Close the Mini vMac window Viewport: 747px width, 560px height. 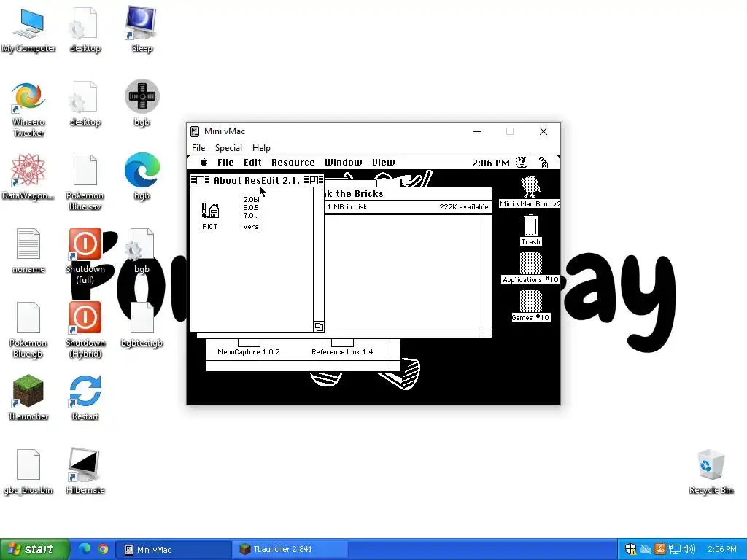543,131
